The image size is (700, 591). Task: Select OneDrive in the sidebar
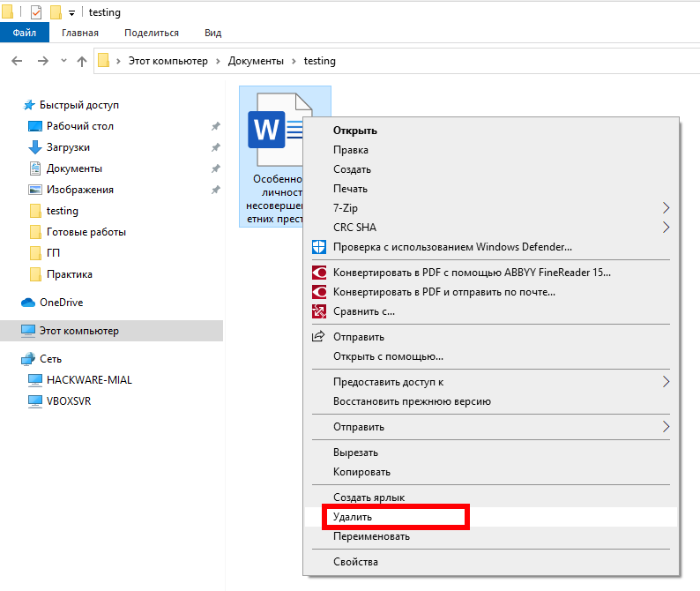pos(61,303)
